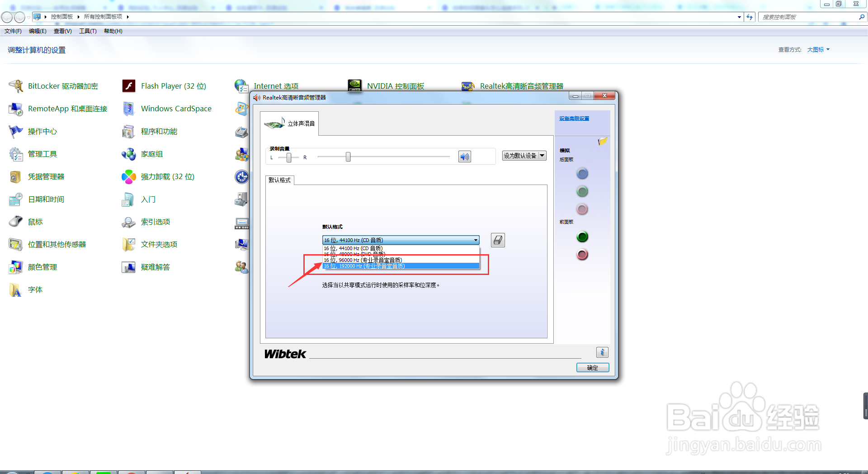Select the pink rear panel jack
The image size is (868, 474).
[x=582, y=209]
